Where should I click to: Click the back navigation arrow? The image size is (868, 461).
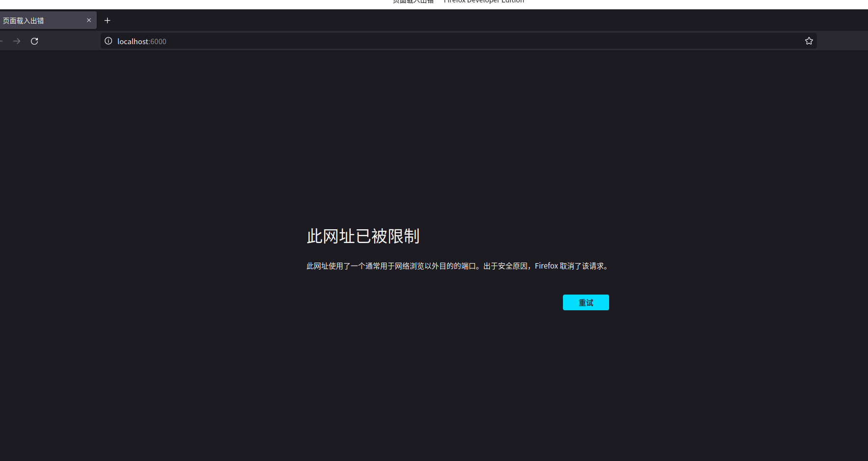coord(1,41)
